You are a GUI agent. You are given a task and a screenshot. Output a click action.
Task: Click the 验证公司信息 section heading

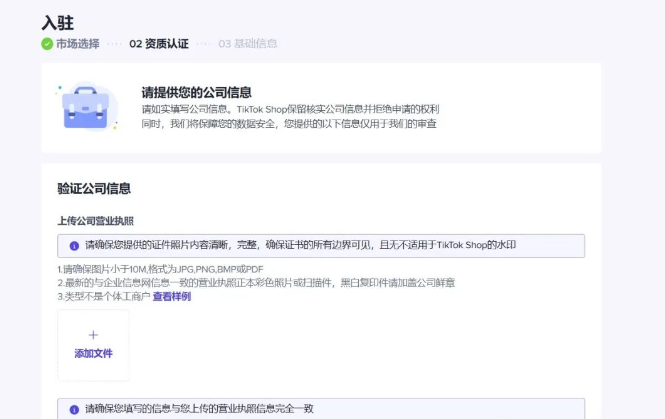[x=94, y=188]
